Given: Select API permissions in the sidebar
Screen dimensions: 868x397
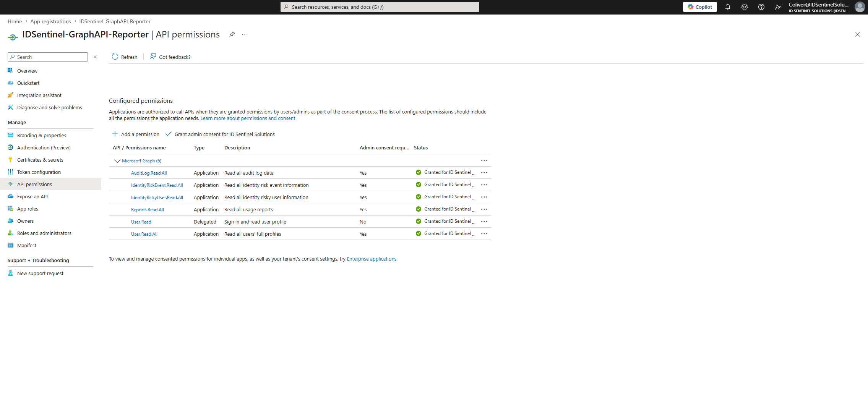Looking at the screenshot, I should (x=50, y=184).
